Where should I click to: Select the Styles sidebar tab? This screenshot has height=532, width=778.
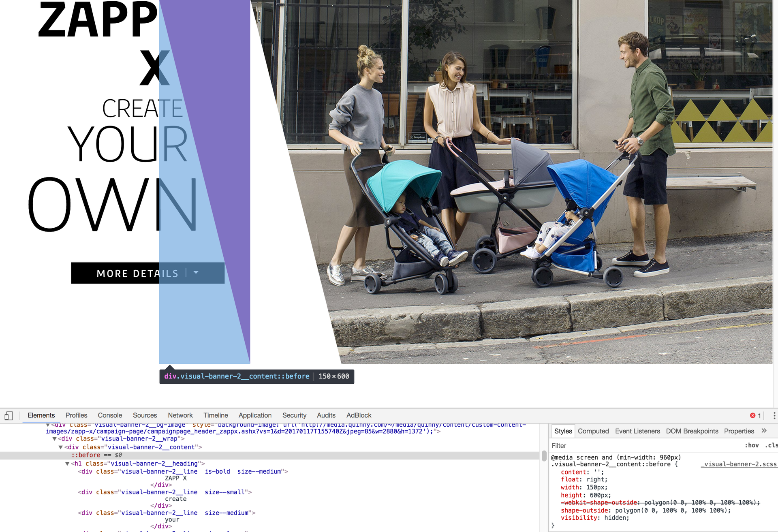[563, 431]
